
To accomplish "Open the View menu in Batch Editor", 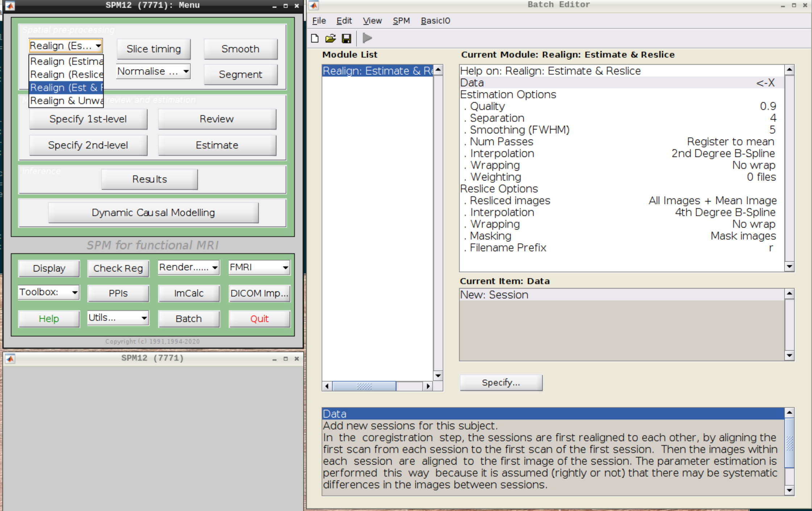I will [372, 21].
